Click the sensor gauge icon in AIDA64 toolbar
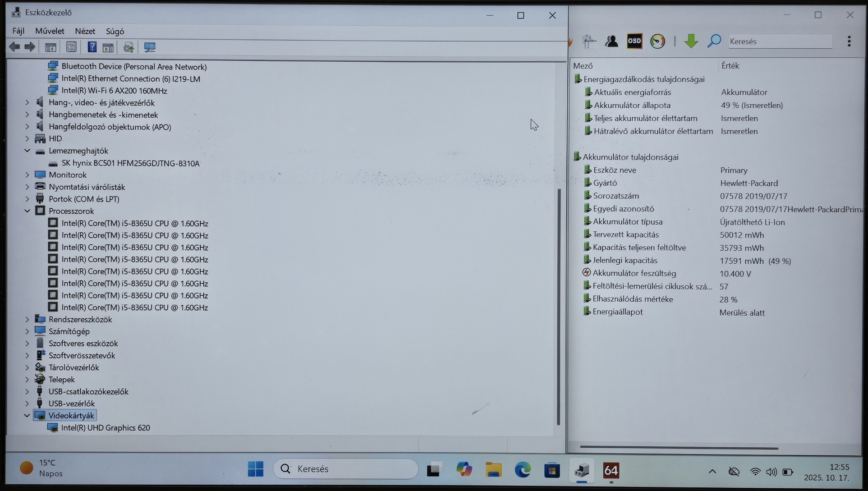Image resolution: width=868 pixels, height=491 pixels. [657, 41]
